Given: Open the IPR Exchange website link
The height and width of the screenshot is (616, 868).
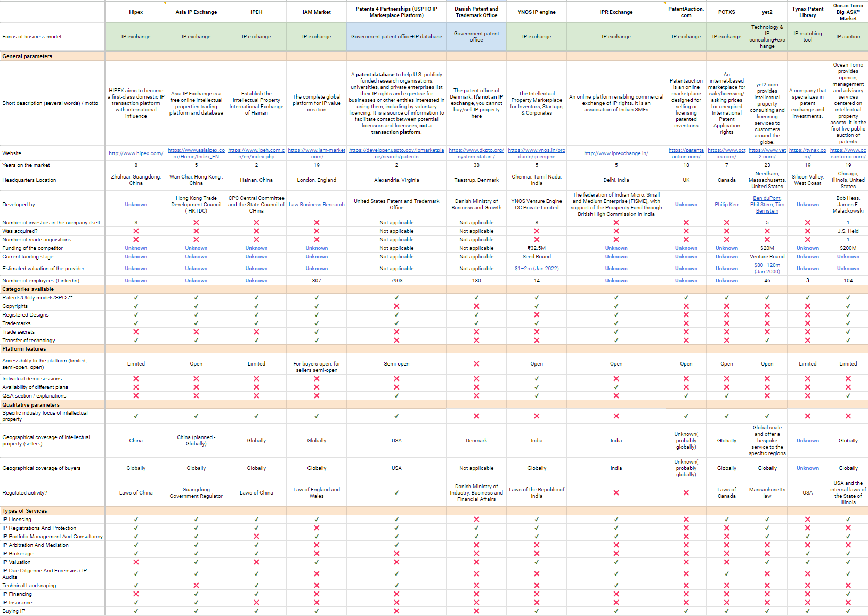Looking at the screenshot, I should click(616, 153).
